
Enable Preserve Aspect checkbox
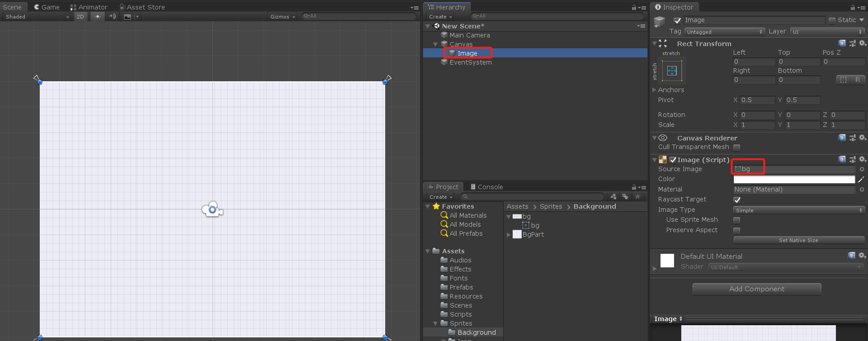point(736,230)
